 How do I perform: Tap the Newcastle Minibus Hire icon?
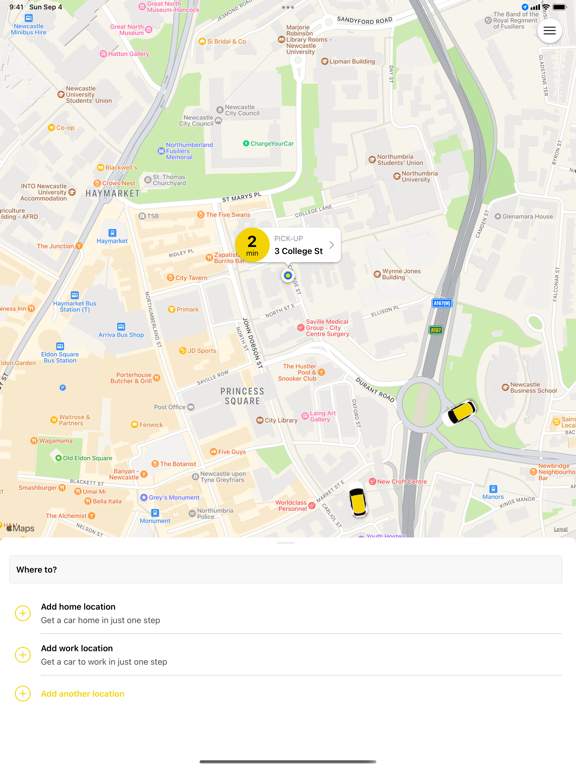[x=28, y=18]
